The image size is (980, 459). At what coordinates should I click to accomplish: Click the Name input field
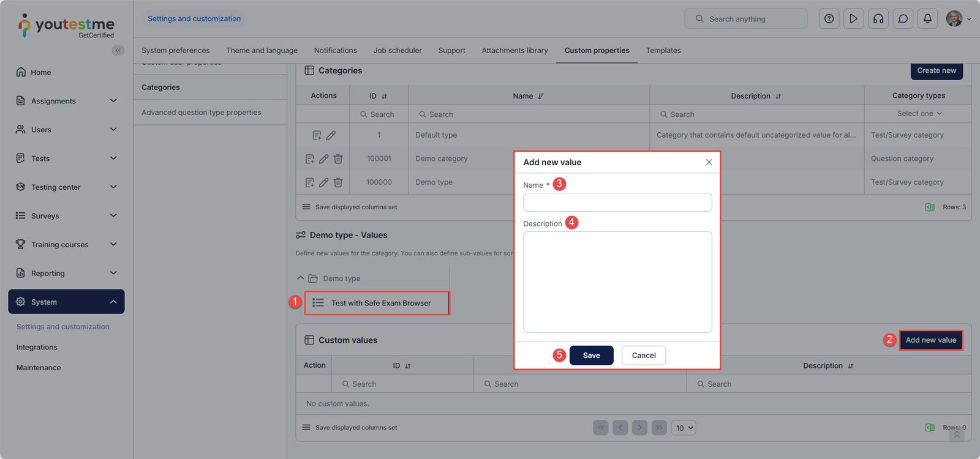click(617, 203)
